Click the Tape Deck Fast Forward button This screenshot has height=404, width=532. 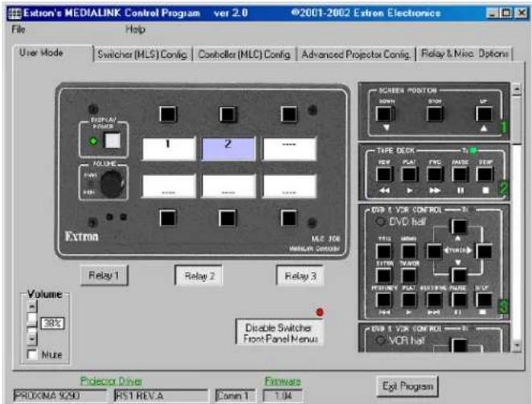pyautogui.click(x=435, y=174)
